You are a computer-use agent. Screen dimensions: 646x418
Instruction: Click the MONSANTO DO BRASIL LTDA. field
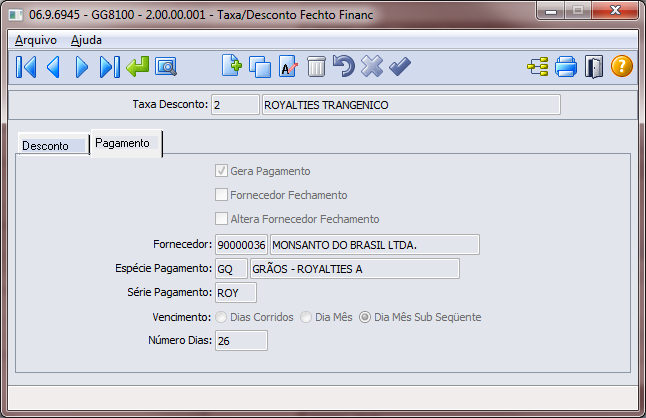(x=374, y=245)
